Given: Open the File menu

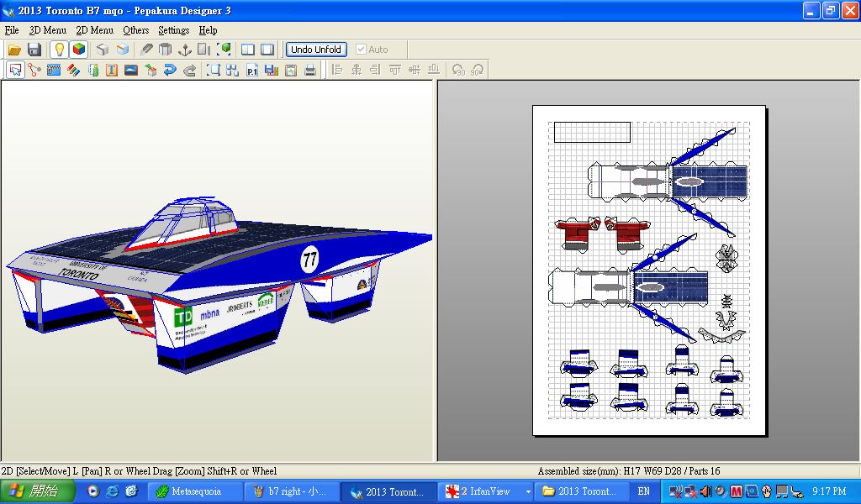Looking at the screenshot, I should pos(12,30).
